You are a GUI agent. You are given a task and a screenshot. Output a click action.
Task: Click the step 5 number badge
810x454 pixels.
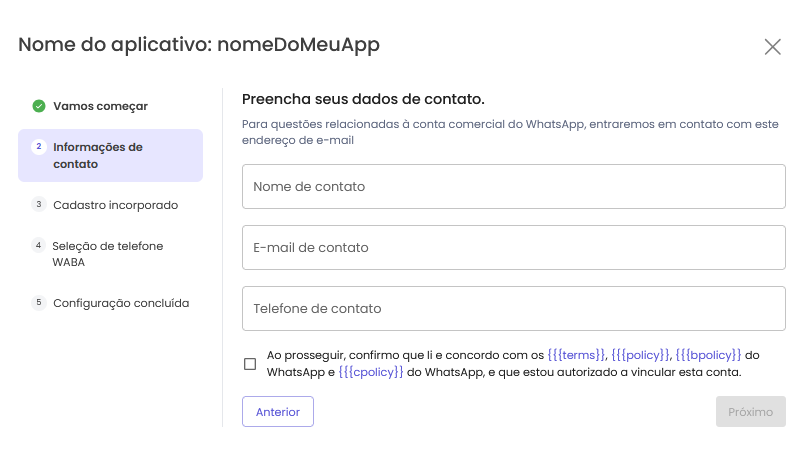coord(39,302)
